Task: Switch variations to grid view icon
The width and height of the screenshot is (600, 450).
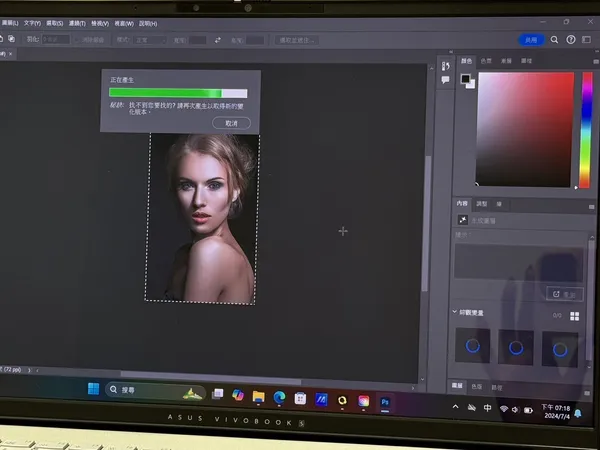Action: click(574, 316)
